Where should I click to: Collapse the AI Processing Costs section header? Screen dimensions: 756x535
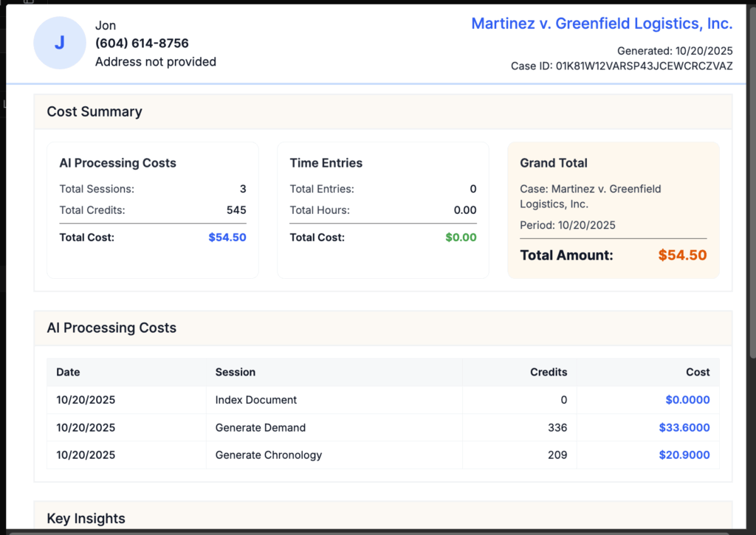[111, 328]
